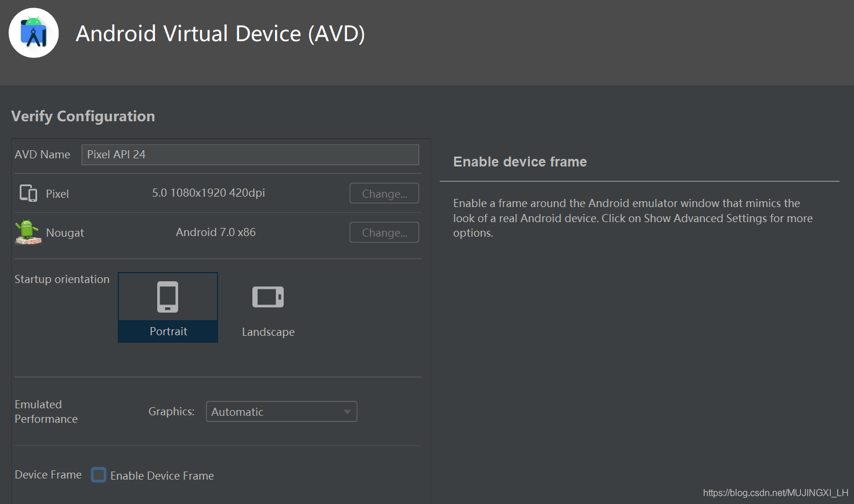The height and width of the screenshot is (504, 854).
Task: Click the 'Enable device frame' help heading
Action: coord(520,162)
